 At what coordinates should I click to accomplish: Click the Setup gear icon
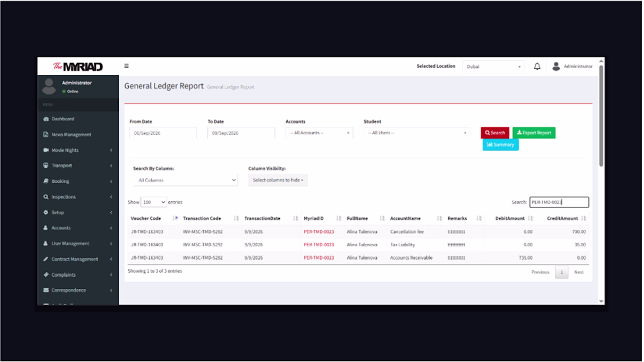point(46,212)
